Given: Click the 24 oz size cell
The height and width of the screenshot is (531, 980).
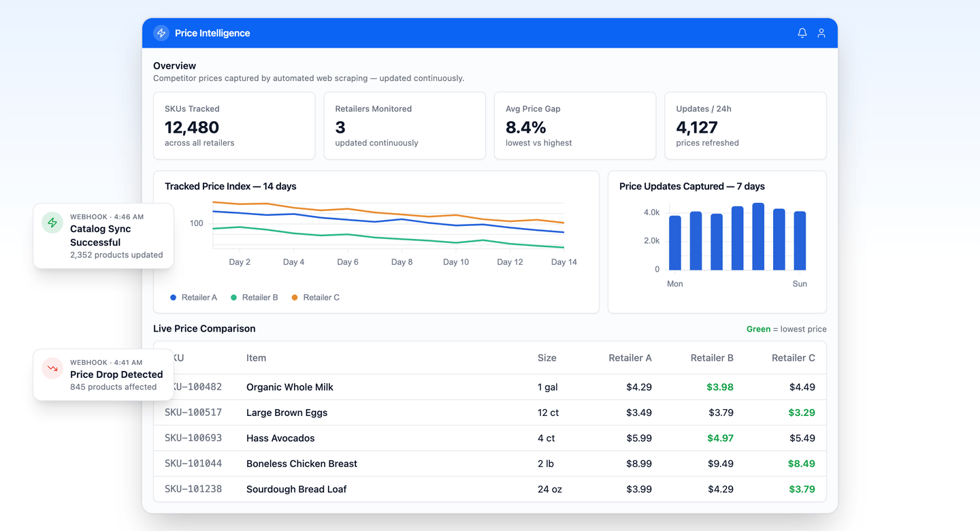Looking at the screenshot, I should click(549, 489).
